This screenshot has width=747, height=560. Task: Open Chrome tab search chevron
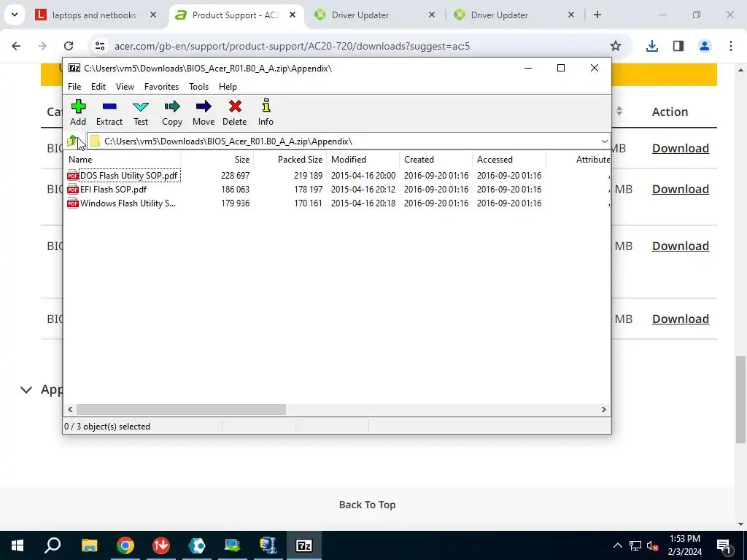point(15,15)
